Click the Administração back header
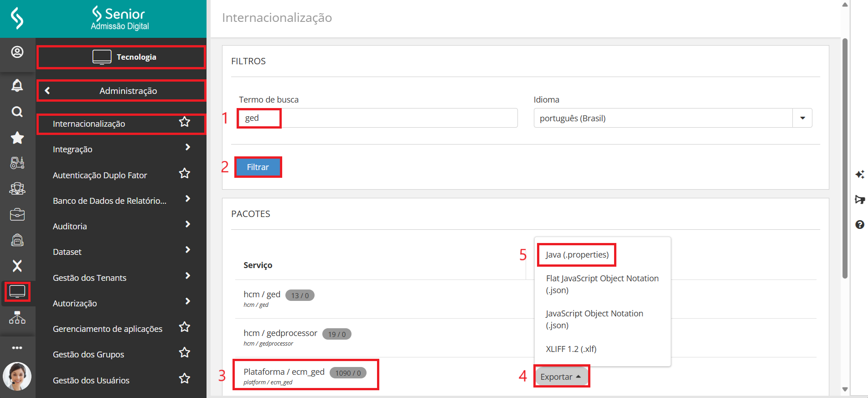The width and height of the screenshot is (868, 398). (121, 91)
